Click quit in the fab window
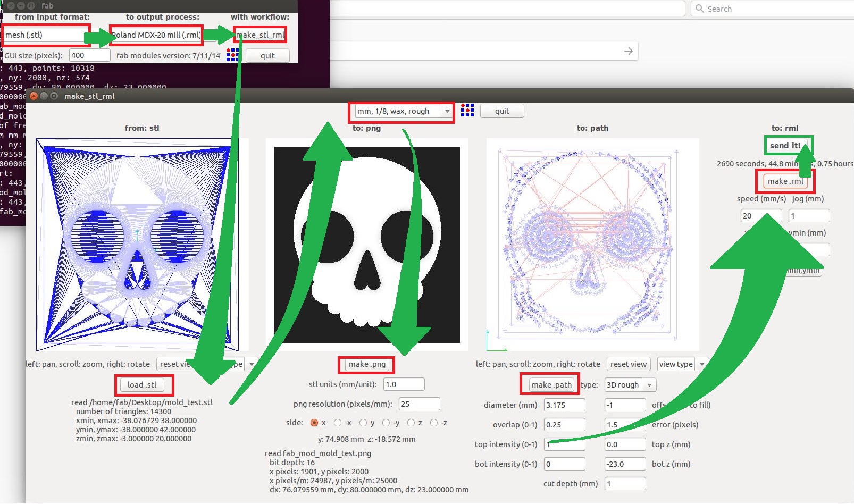The image size is (854, 504). [x=267, y=56]
